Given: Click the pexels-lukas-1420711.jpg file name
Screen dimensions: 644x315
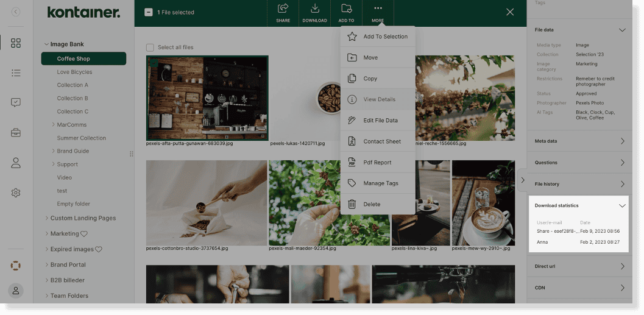Looking at the screenshot, I should tap(297, 144).
